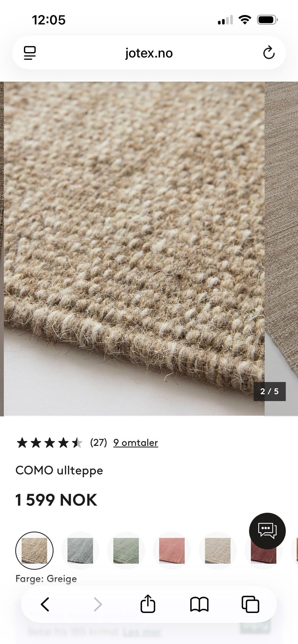Tap the star rating

pyautogui.click(x=50, y=443)
